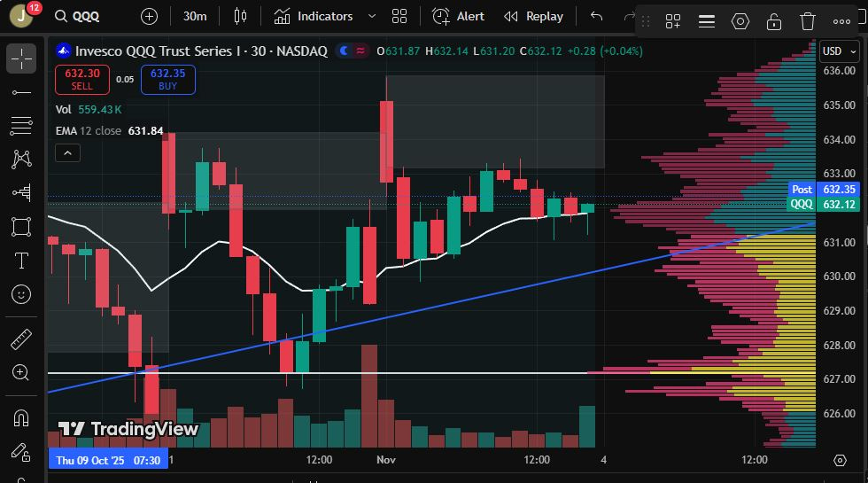Click the TradingView logo
868x483 pixels.
tap(128, 429)
